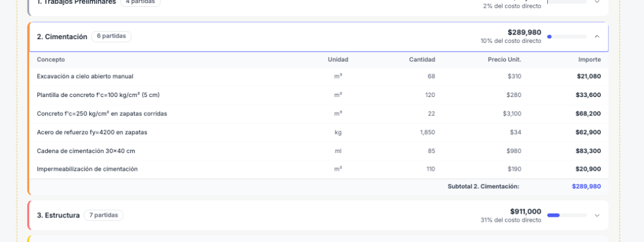Screen dimensions: 644x242
Task: Click the 7 partidas badge
Action: point(104,215)
